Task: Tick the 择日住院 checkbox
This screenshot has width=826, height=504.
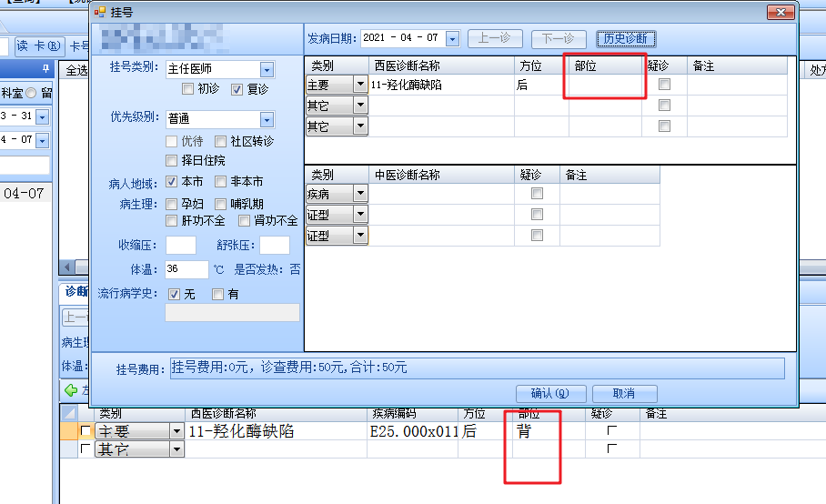Action: click(171, 160)
